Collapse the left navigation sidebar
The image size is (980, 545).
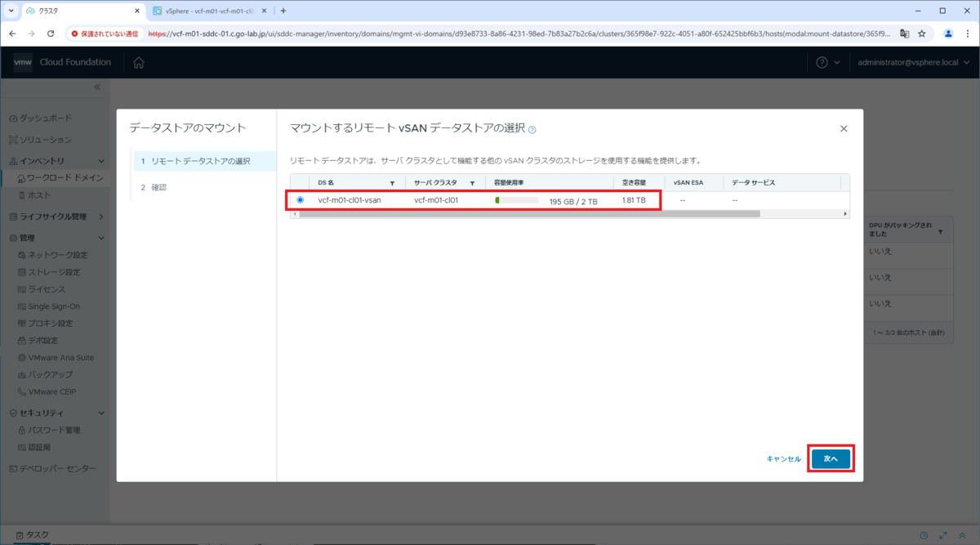pyautogui.click(x=96, y=87)
